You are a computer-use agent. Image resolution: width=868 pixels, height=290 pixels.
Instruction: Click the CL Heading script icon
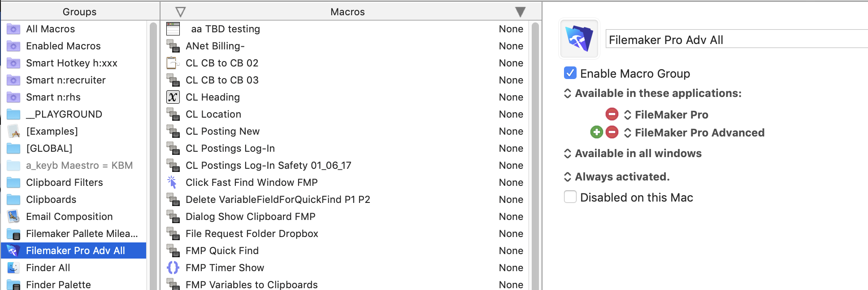[173, 97]
